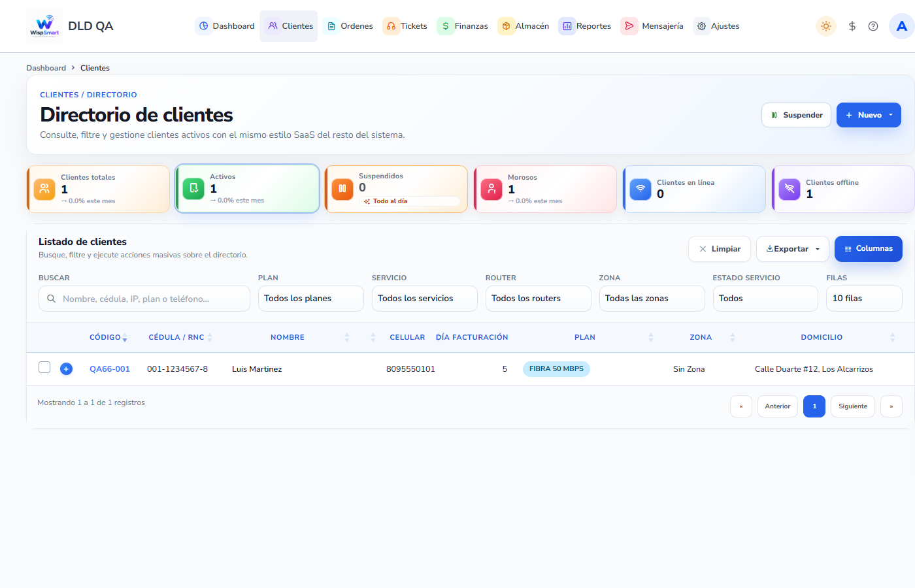This screenshot has height=588, width=915.
Task: Click the Clientes offline wifi-off icon
Action: tap(790, 189)
